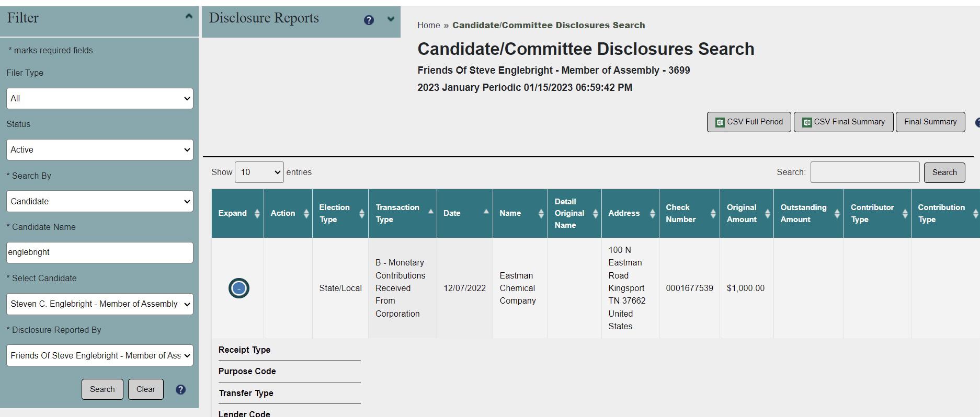Open the Filer Type dropdown
Viewport: 980px width, 417px height.
click(99, 99)
